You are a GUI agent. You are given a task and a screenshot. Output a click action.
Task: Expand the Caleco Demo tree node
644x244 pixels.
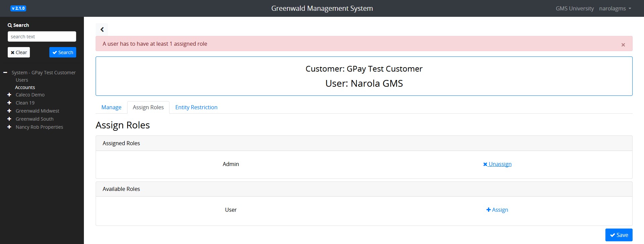click(9, 95)
